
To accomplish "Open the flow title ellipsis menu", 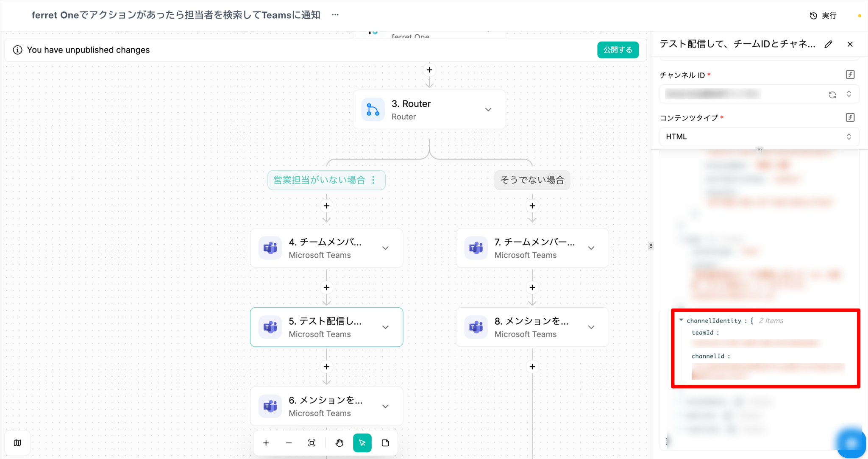I will tap(335, 15).
